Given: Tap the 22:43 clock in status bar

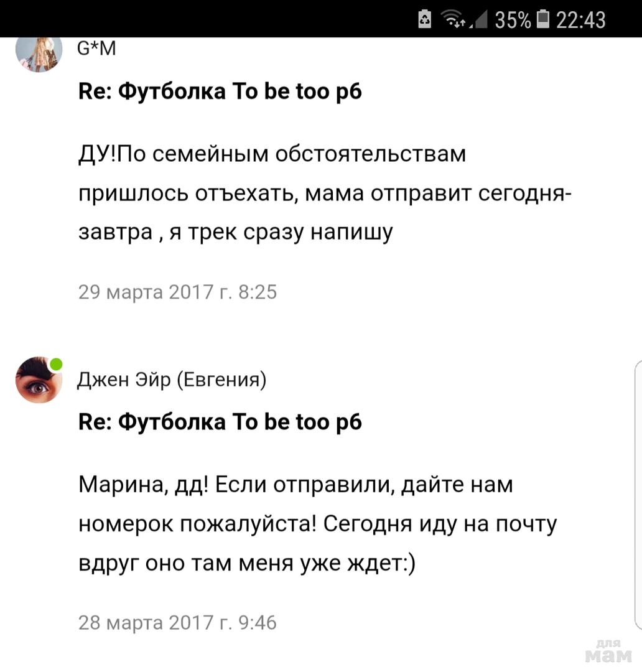Looking at the screenshot, I should [x=580, y=20].
